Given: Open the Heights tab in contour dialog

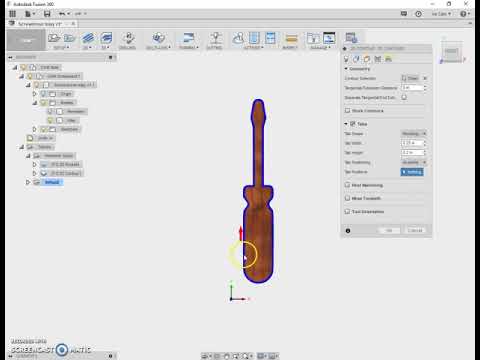Looking at the screenshot, I should (367, 59).
